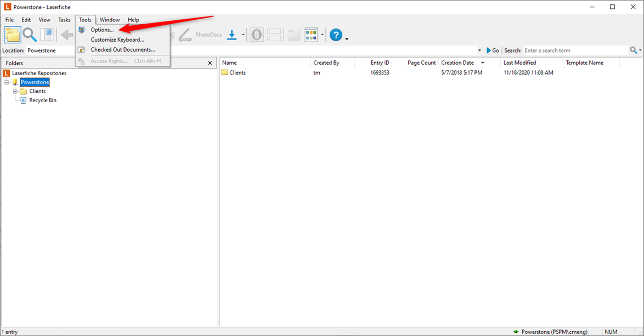The width and height of the screenshot is (644, 336).
Task: Sort by the Last Modified column
Action: 532,63
